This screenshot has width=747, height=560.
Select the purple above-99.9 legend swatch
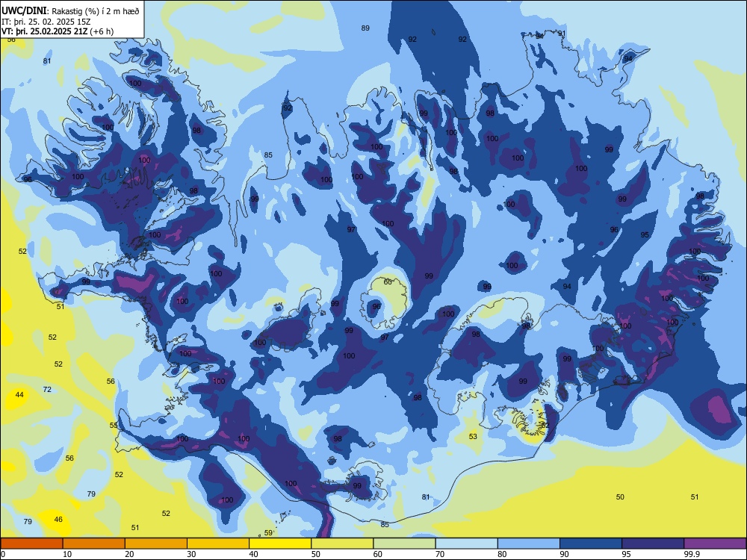715,544
